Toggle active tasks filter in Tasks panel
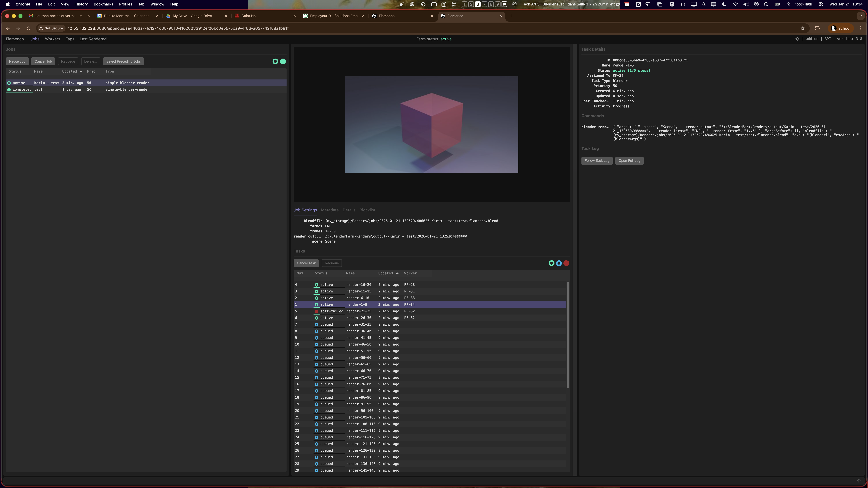868x488 pixels. tap(552, 263)
